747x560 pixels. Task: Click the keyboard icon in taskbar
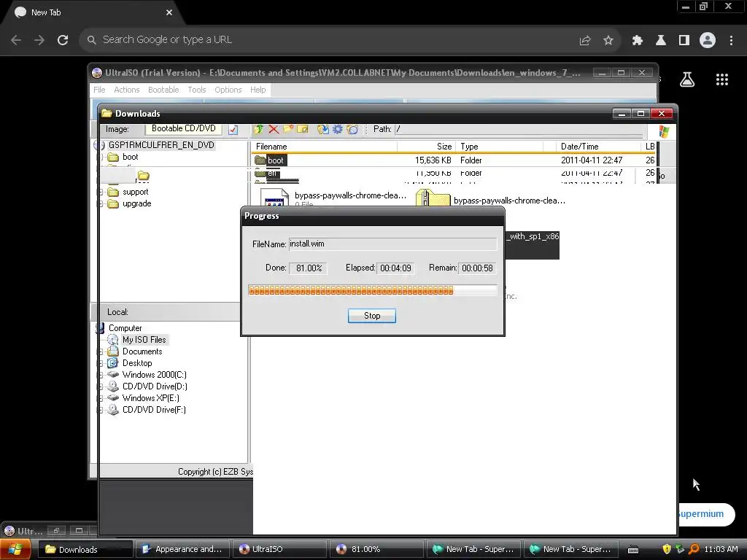[x=633, y=550]
